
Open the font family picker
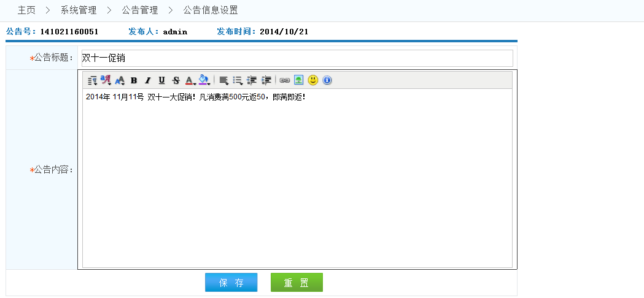[106, 80]
